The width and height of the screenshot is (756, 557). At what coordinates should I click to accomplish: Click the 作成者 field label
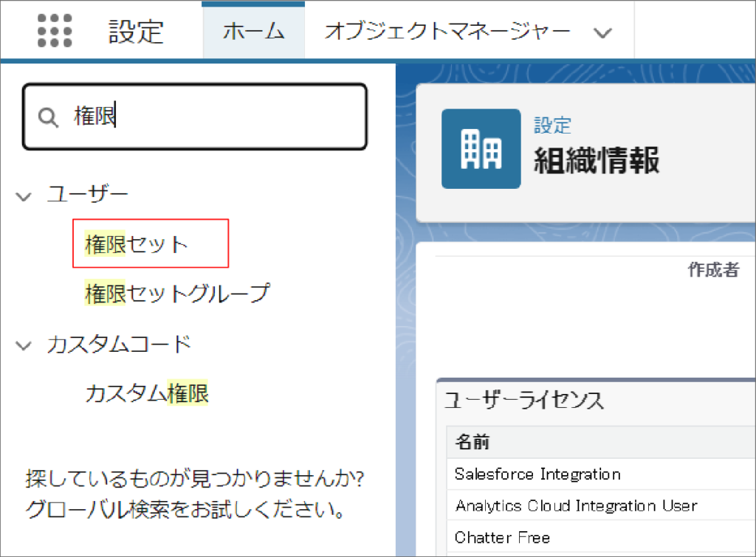(714, 270)
